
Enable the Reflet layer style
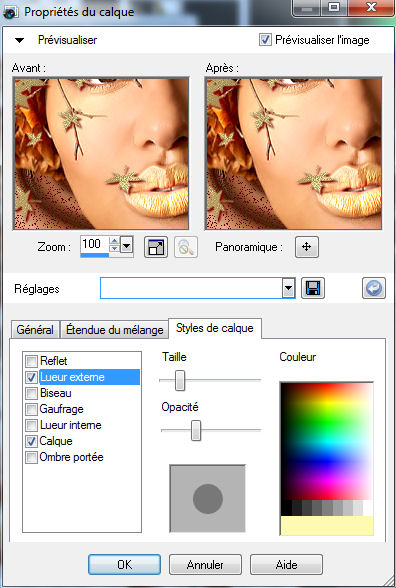point(32,362)
